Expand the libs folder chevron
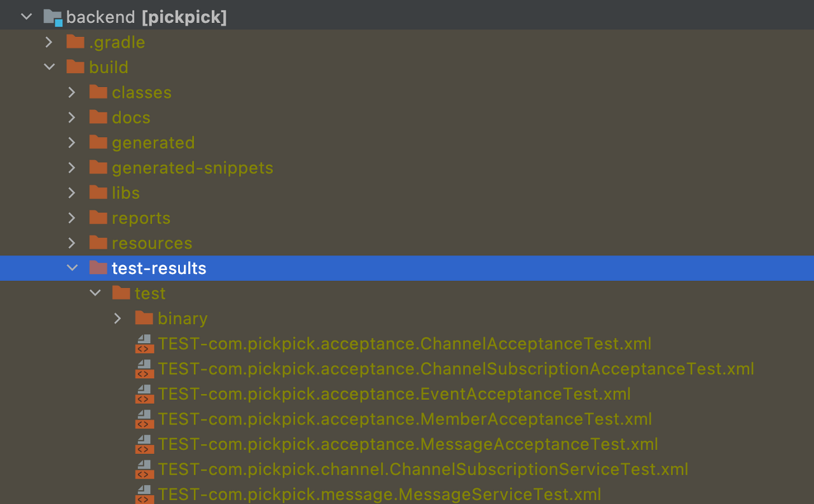Screen dimensions: 814x504 pyautogui.click(x=72, y=193)
